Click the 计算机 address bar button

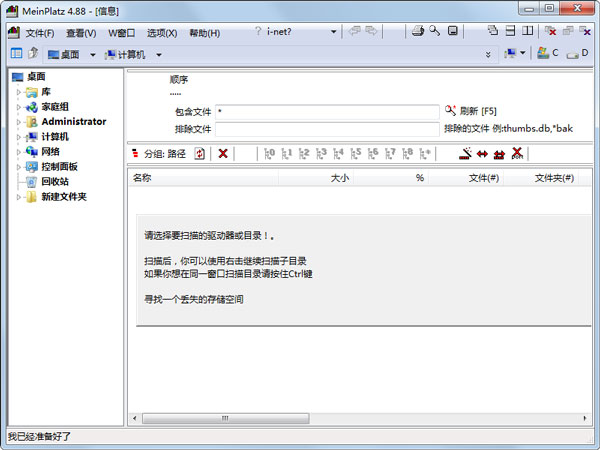click(125, 55)
